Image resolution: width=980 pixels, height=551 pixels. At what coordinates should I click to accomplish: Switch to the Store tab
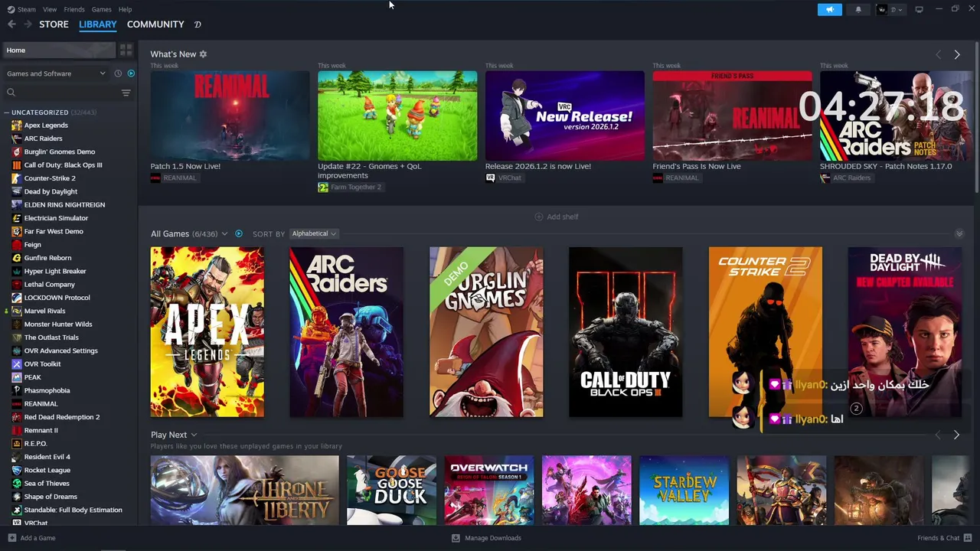[x=54, y=24]
